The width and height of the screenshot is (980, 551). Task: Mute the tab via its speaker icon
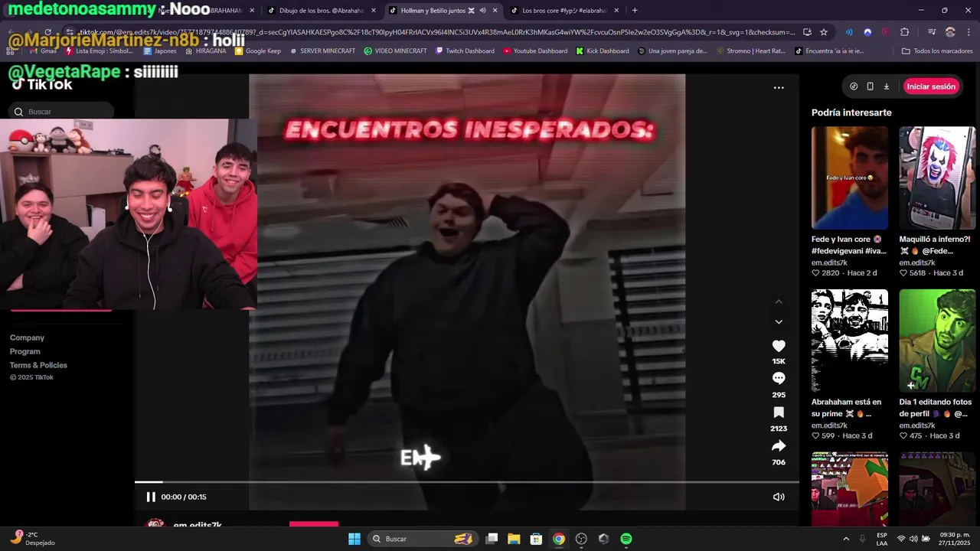coord(482,11)
